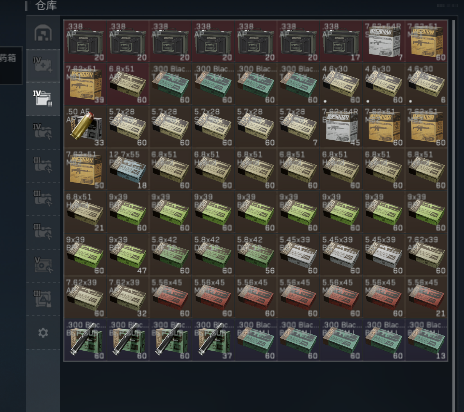The width and height of the screenshot is (464, 412).
Task: Pick the 12.7x55 blue ammo box
Action: click(x=128, y=169)
